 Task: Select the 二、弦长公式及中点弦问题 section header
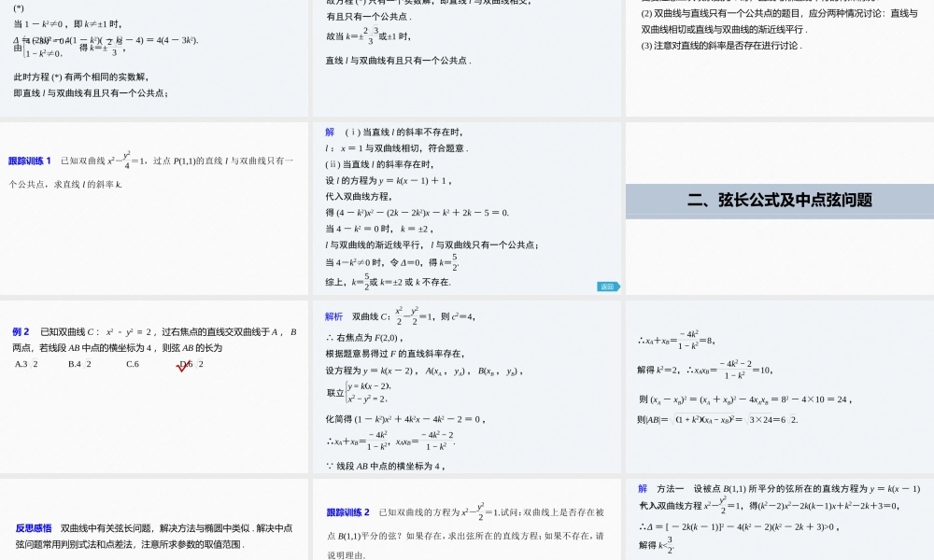click(x=780, y=199)
